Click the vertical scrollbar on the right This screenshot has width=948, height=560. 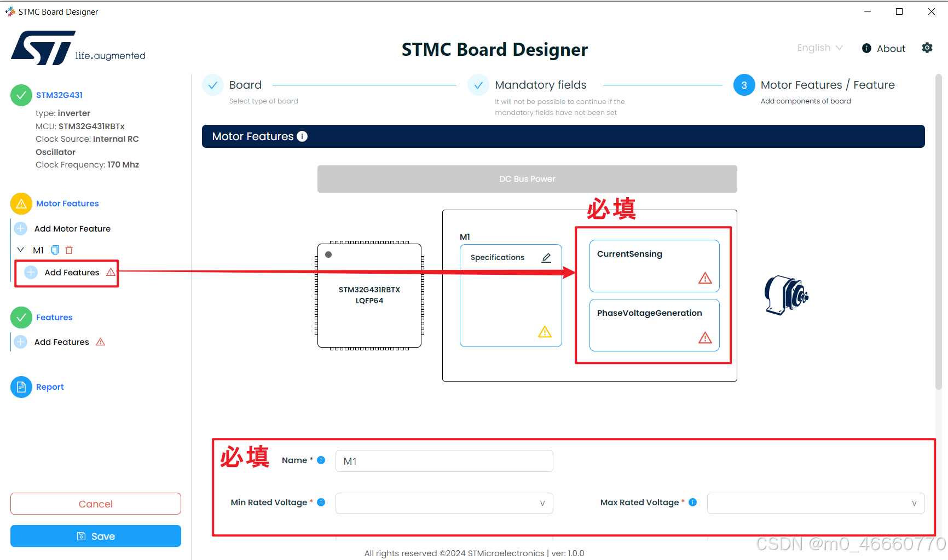pos(938,232)
